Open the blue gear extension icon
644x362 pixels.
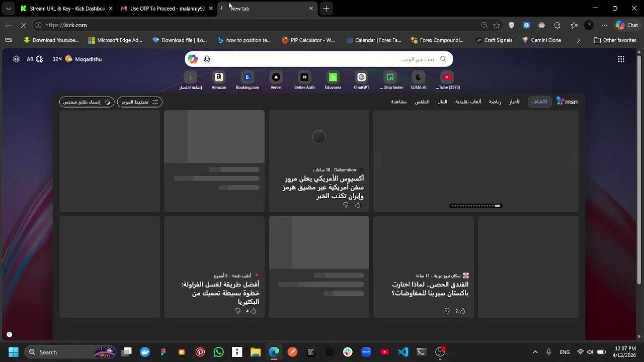(527, 25)
